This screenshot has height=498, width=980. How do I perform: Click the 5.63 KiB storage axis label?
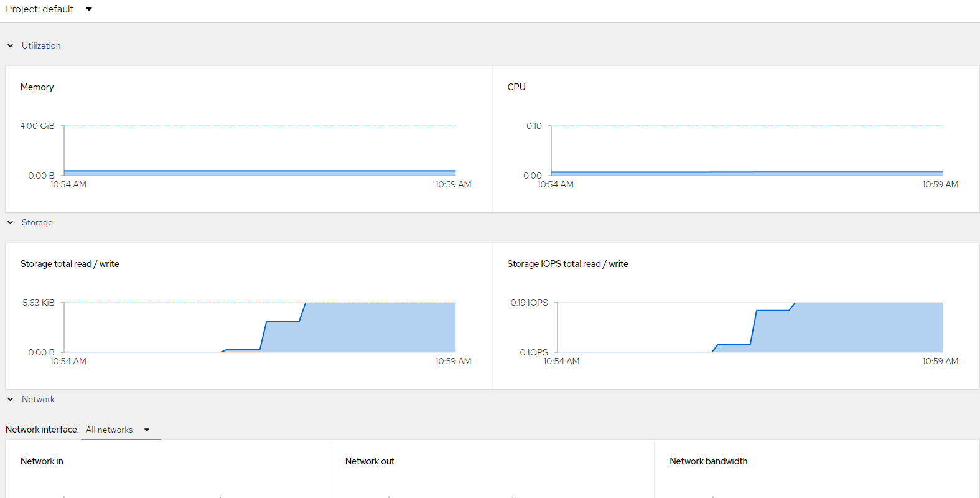(x=39, y=303)
